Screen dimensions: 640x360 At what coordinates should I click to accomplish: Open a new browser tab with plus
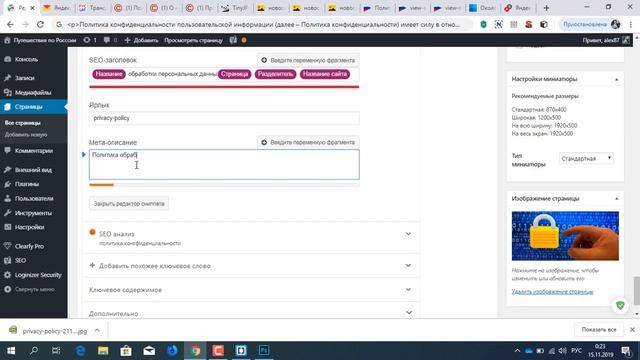pos(546,8)
